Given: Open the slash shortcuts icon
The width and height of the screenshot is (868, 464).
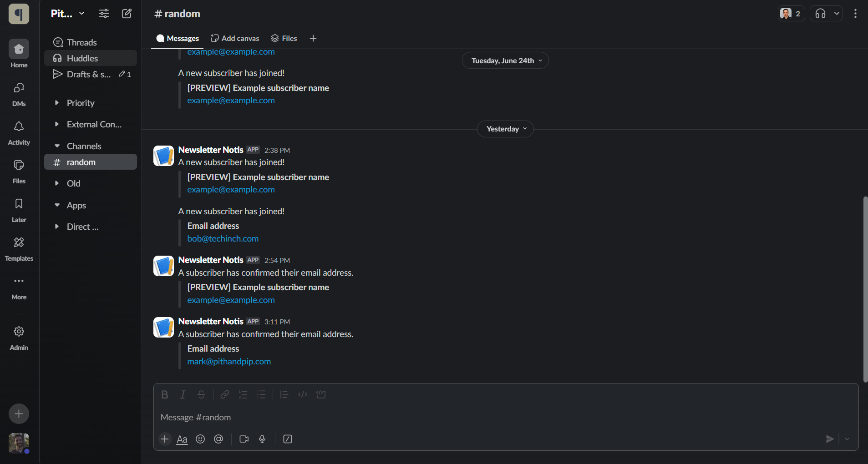Looking at the screenshot, I should 288,439.
